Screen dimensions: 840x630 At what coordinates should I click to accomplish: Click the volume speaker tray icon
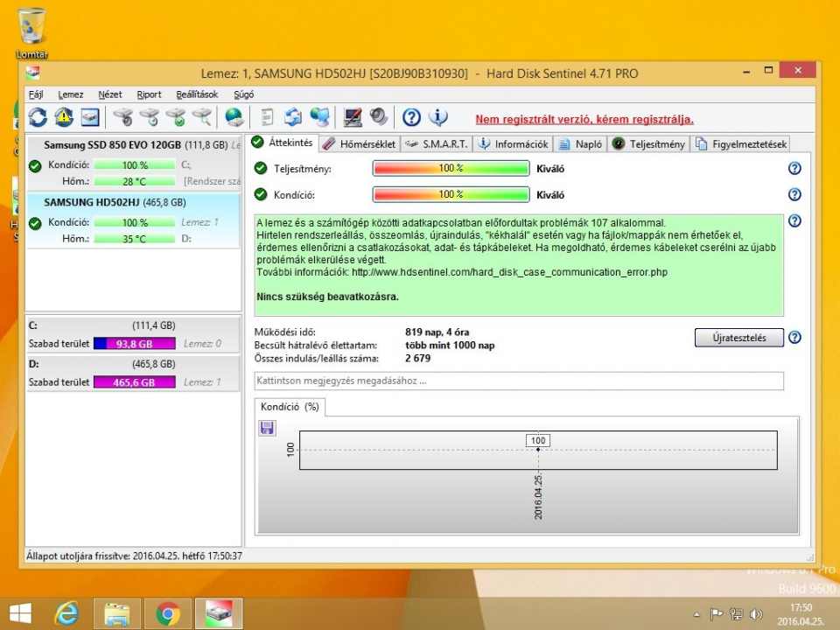coord(756,614)
